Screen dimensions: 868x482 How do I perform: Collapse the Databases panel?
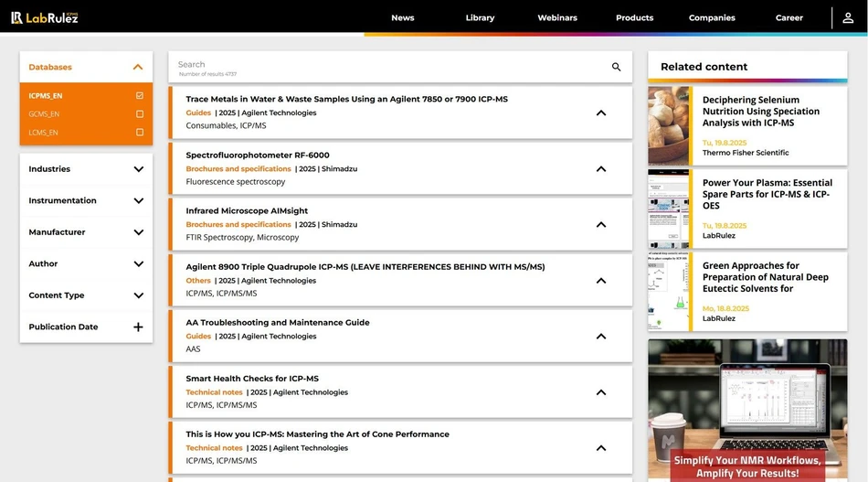(138, 67)
